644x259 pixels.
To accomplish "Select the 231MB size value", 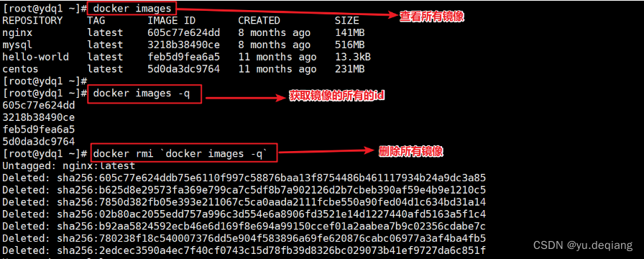I will pyautogui.click(x=349, y=69).
